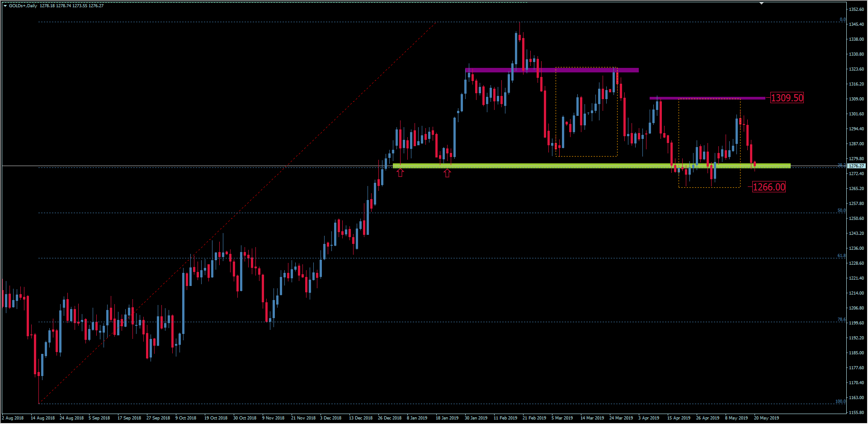Click the current price tag 1276.27

tap(856, 166)
